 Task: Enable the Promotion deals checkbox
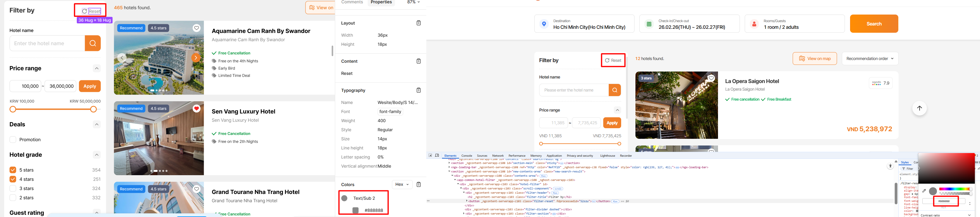point(13,139)
